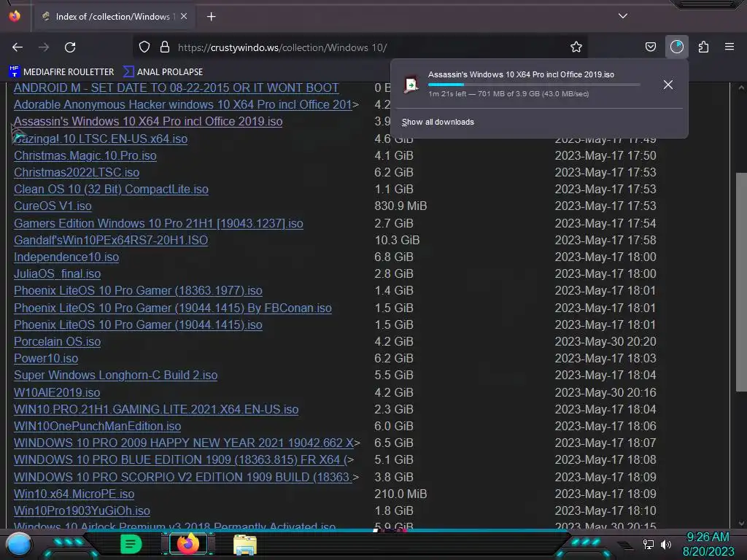Open the extensions puzzle menu
This screenshot has width=747, height=560.
pos(703,47)
